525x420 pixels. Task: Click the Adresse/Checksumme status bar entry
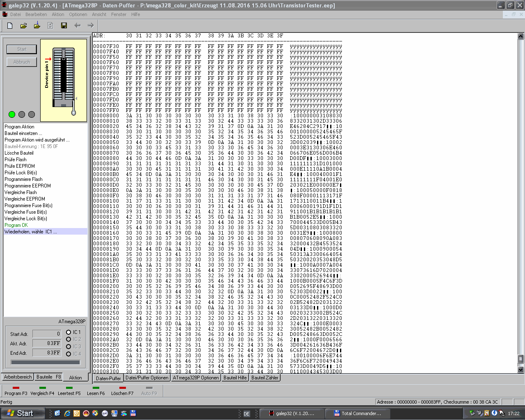[x=437, y=402]
